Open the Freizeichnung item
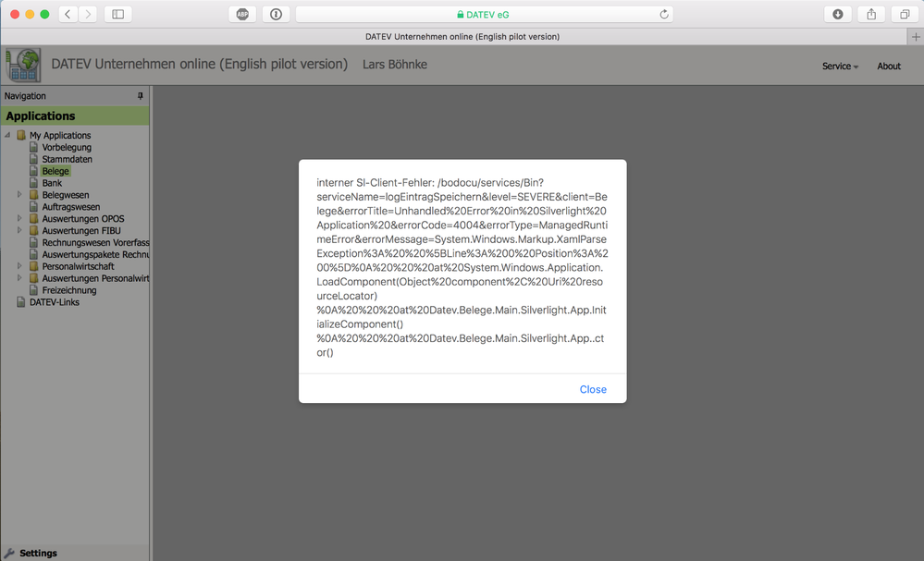 pos(69,290)
